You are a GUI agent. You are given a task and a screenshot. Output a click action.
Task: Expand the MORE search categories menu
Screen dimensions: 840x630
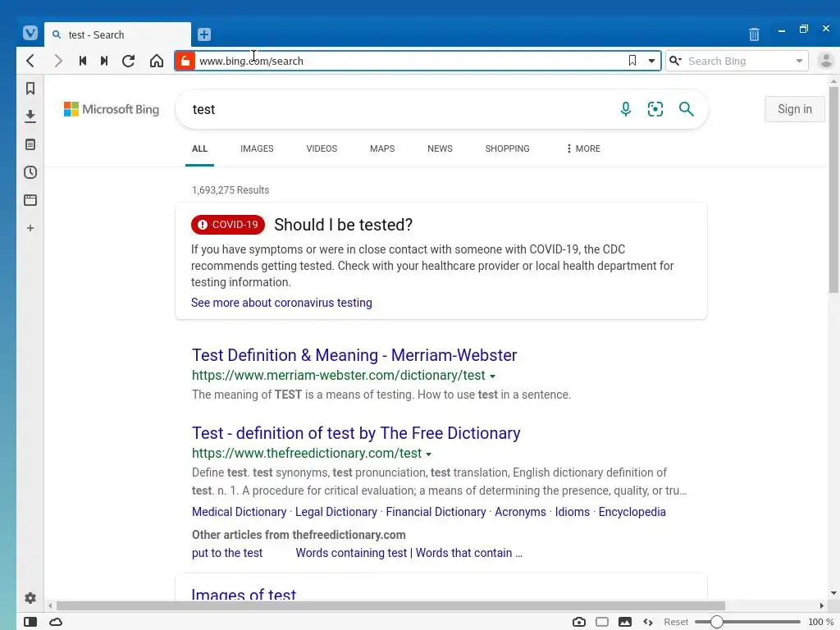(583, 148)
